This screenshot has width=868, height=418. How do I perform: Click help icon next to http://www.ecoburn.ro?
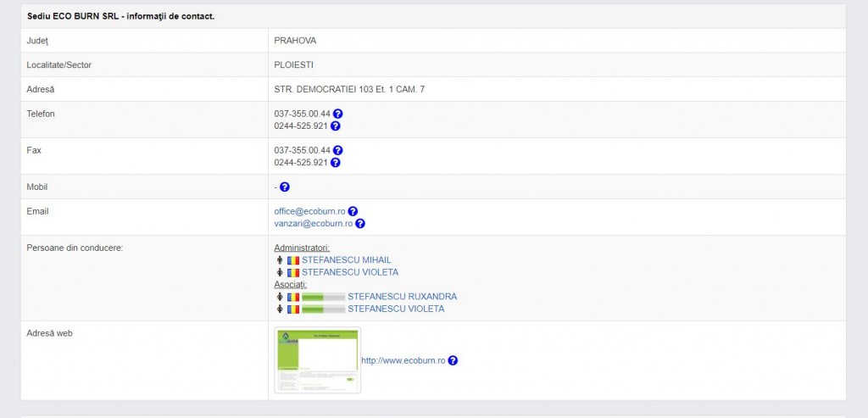point(453,360)
